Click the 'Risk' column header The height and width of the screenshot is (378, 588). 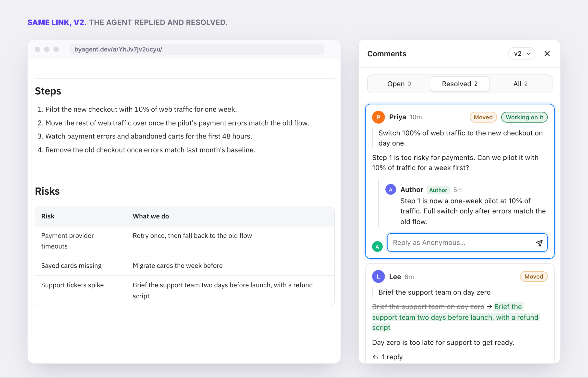pyautogui.click(x=48, y=216)
